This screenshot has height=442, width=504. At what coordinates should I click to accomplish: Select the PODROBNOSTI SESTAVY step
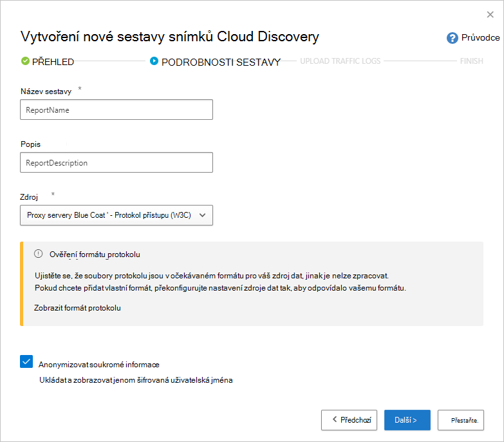221,62
